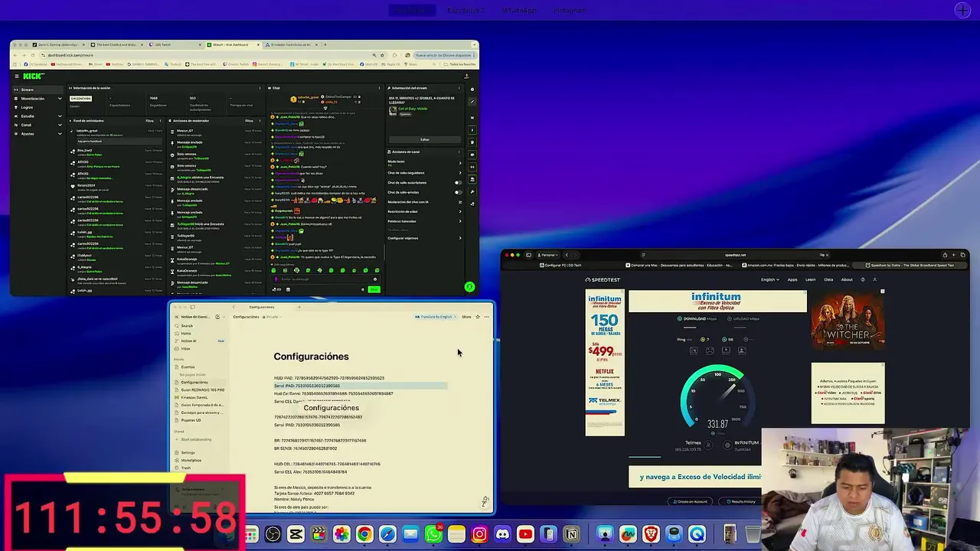Open the Photos app in the Dock

click(341, 533)
